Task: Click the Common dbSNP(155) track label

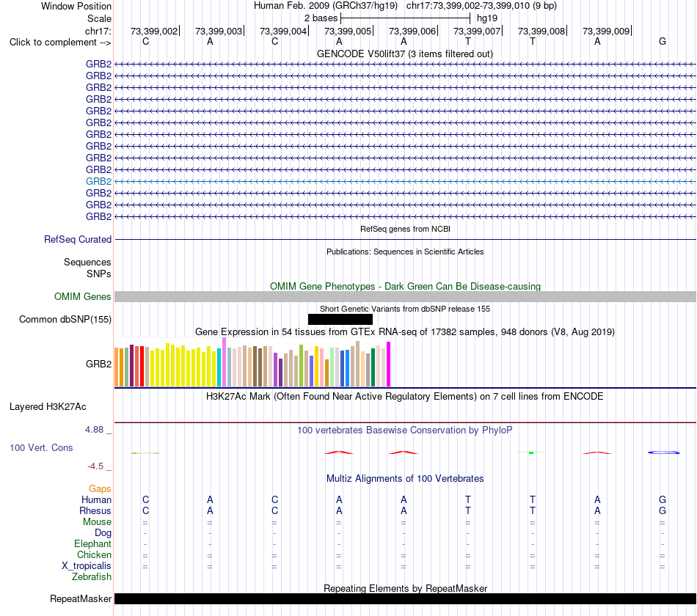Action: pyautogui.click(x=65, y=319)
